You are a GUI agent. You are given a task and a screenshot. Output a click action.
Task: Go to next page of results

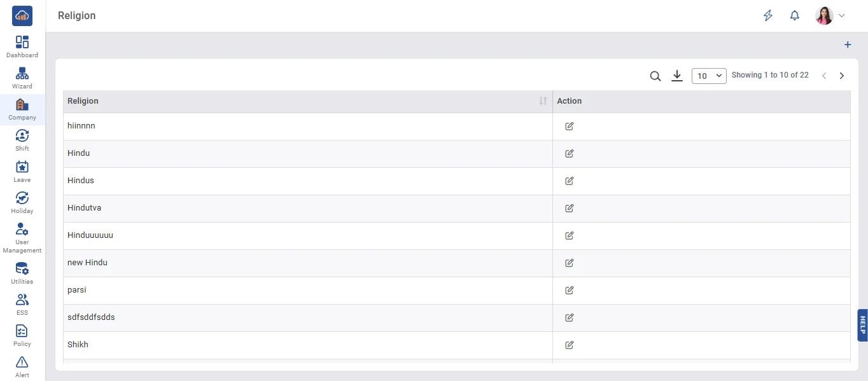[842, 76]
